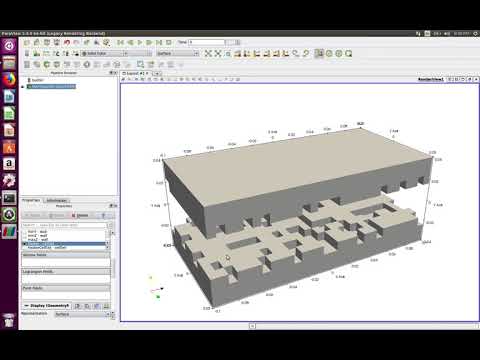Image resolution: width=480 pixels, height=360 pixels.
Task: Open Amazon from the Ubuntu launcher
Action: (x=9, y=164)
